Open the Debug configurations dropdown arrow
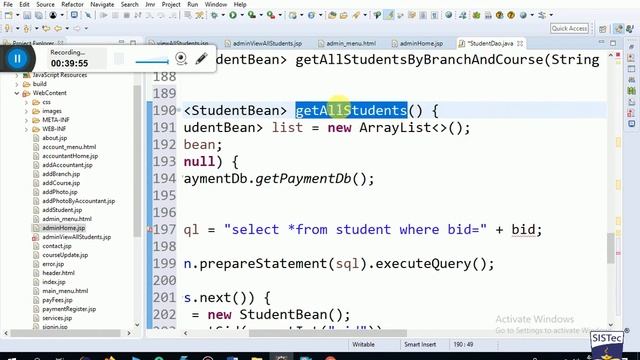The height and width of the screenshot is (360, 640). coord(223,15)
